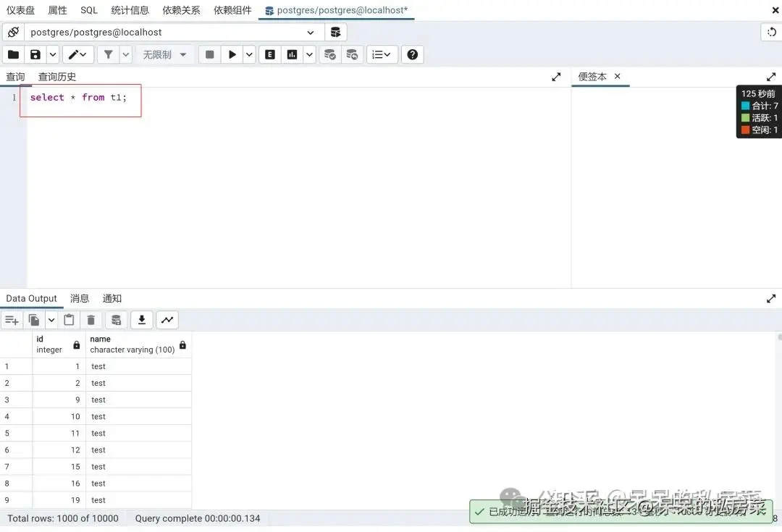Maximize the scratch pad panel
This screenshot has height=532, width=782.
pos(771,77)
